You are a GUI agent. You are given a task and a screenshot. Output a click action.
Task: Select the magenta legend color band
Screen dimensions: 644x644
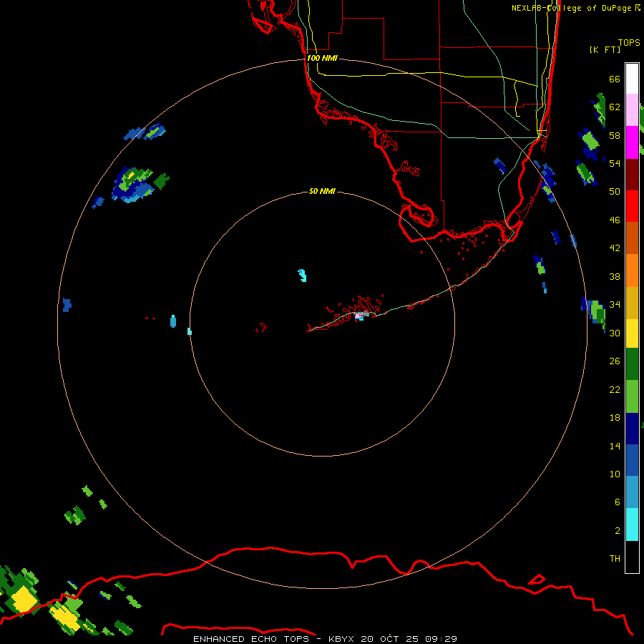(x=632, y=142)
